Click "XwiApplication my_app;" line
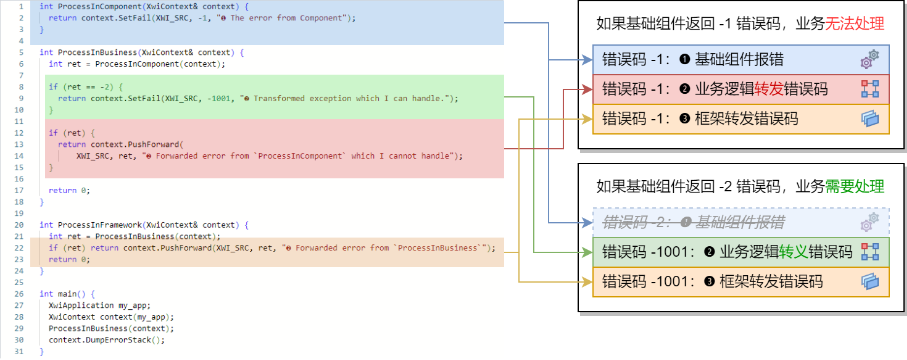 tap(99, 305)
